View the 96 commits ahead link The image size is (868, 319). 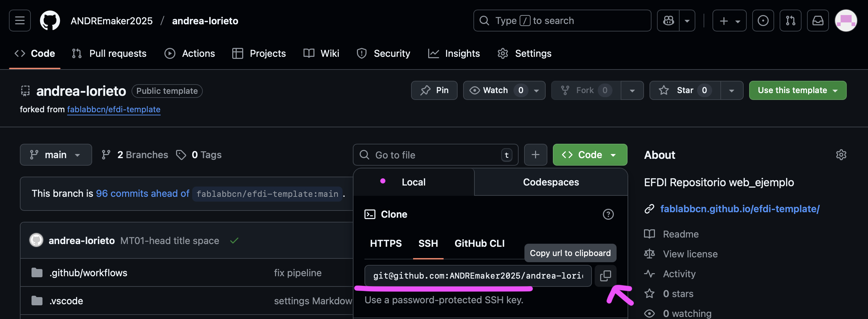point(142,193)
